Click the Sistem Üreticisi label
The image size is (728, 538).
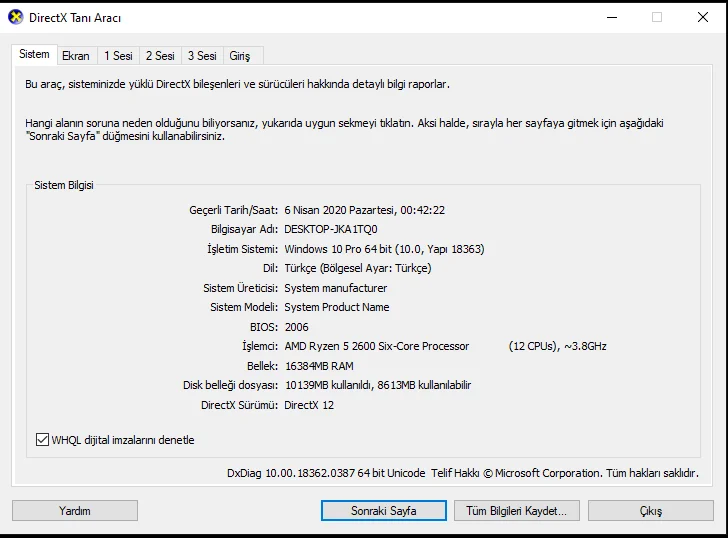point(240,288)
